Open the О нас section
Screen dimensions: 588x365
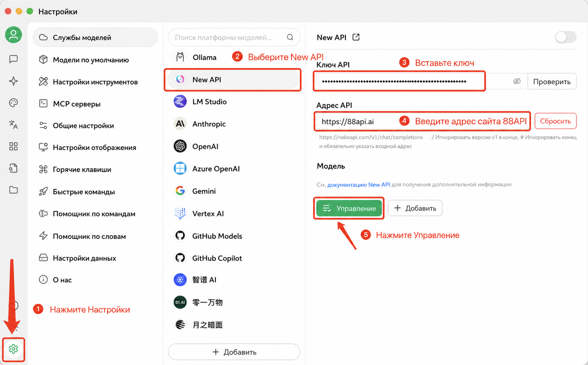95,280
